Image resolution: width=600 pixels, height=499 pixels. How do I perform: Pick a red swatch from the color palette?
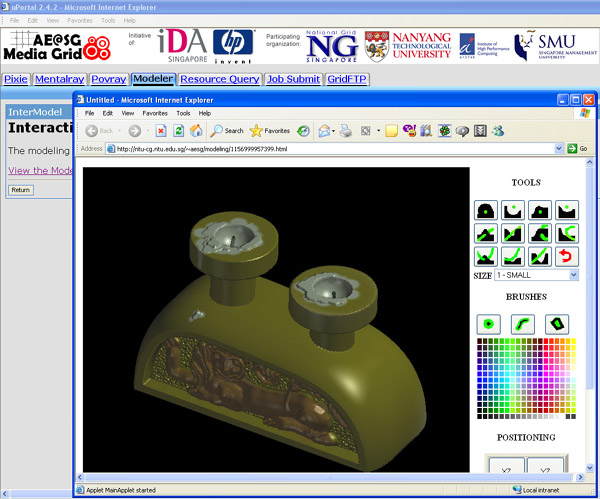coord(546,341)
